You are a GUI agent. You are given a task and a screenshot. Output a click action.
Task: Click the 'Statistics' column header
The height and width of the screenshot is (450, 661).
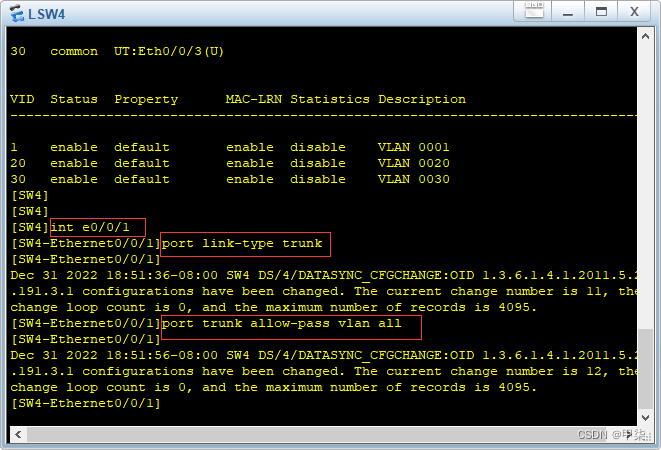(330, 99)
